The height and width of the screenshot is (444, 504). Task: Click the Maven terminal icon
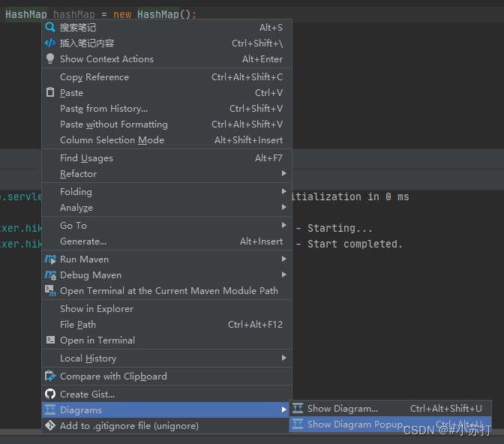coord(50,291)
